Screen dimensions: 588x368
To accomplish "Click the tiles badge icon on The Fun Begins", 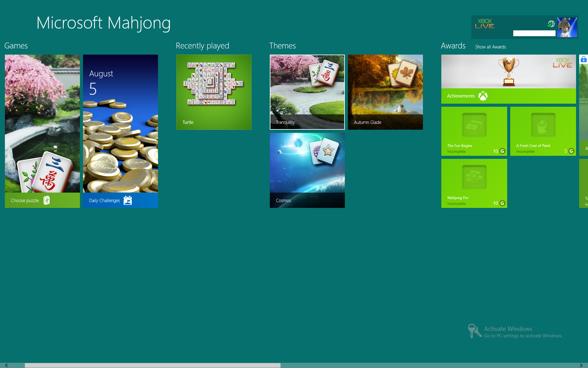I will [474, 125].
